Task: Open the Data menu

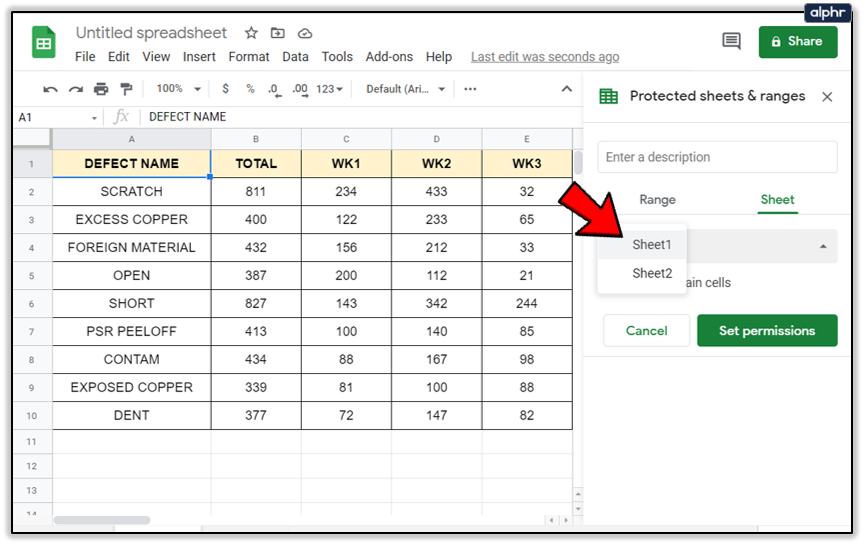Action: 295,57
